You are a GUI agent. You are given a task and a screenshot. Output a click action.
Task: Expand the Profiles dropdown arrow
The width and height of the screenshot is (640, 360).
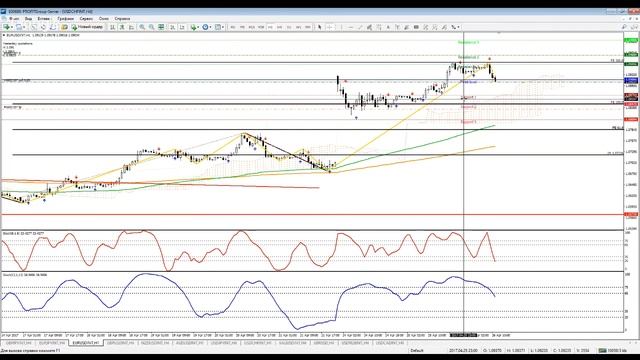tap(24, 27)
